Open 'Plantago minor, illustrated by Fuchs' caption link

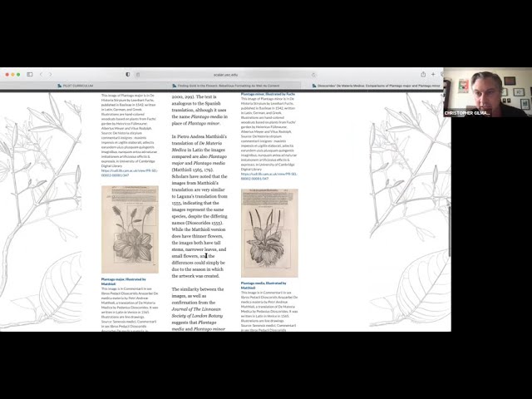(x=268, y=94)
